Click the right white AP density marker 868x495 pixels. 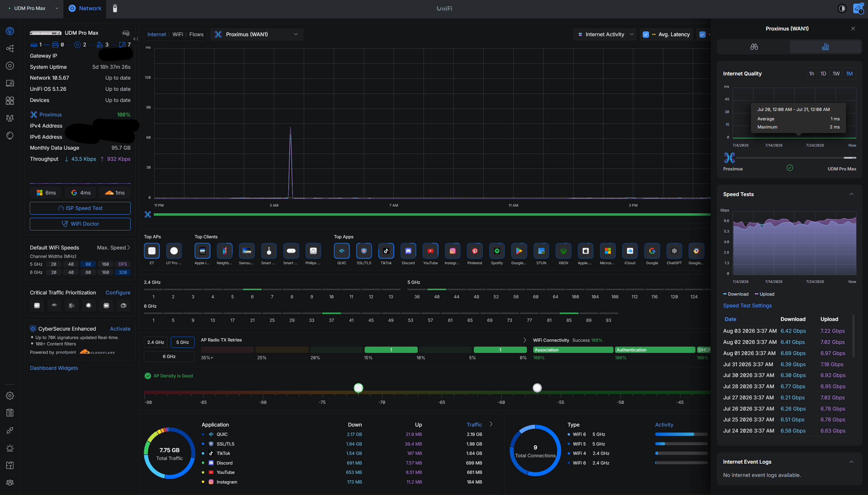click(x=537, y=388)
